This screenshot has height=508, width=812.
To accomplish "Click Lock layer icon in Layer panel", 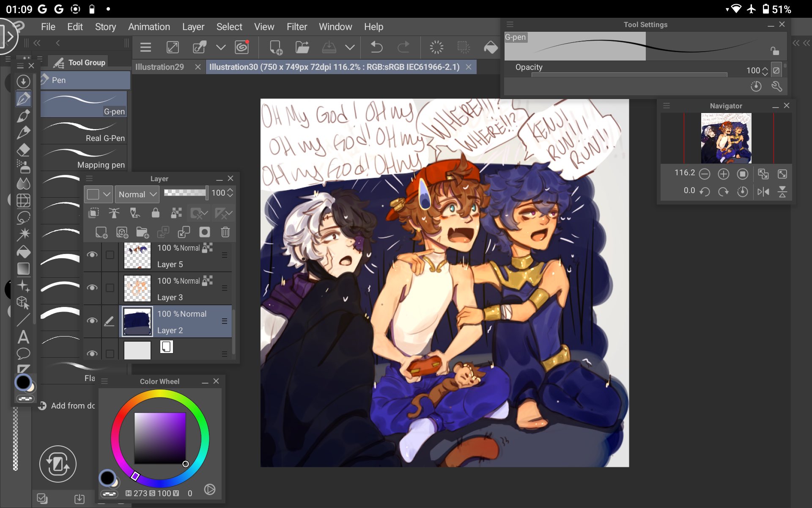I will pos(155,213).
